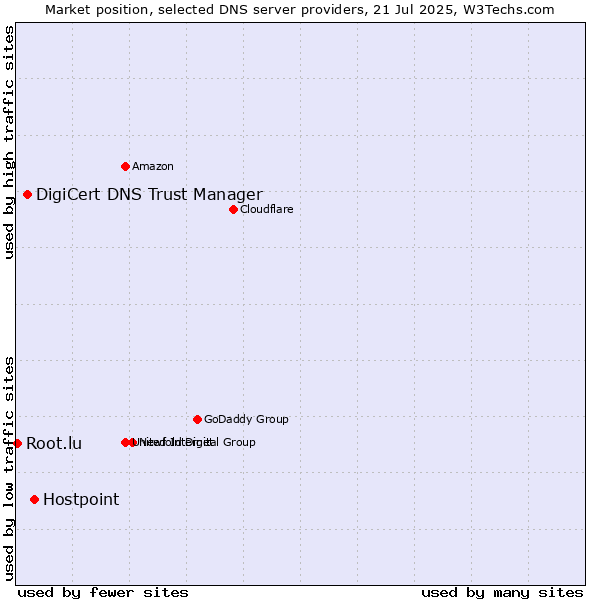600x600 pixels.
Task: Click the chart title mentioning W3Techs.com
Action: tap(300, 10)
